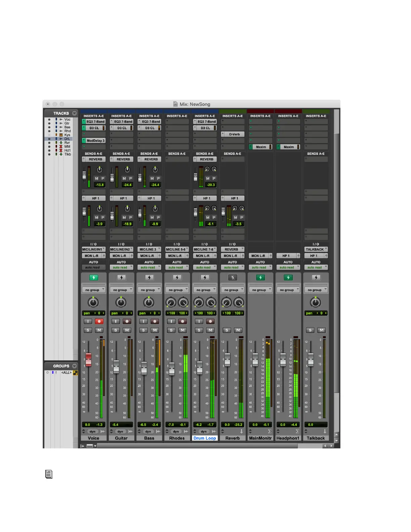
Task: Adjust the Guitar track pan knob
Action: point(121,302)
